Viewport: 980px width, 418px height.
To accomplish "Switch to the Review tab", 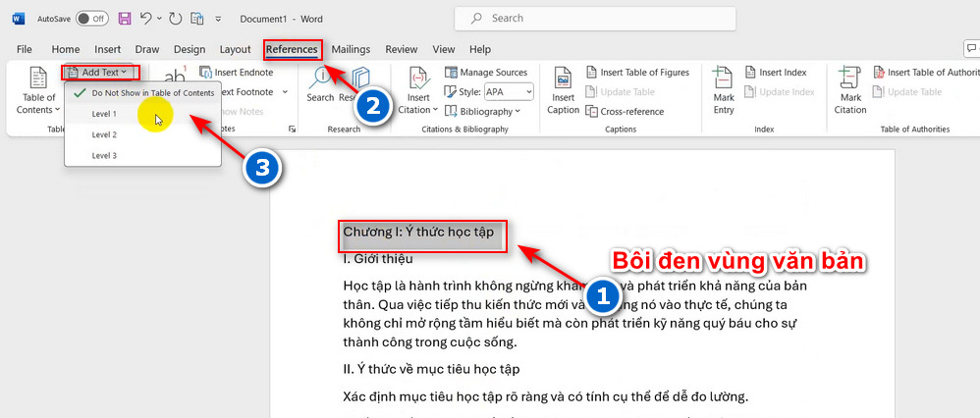I will (x=402, y=49).
